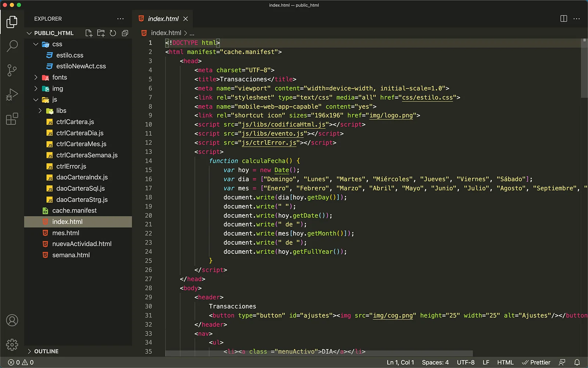Click the New File icon in explorer
Viewport: 588px width, 368px height.
pos(89,33)
